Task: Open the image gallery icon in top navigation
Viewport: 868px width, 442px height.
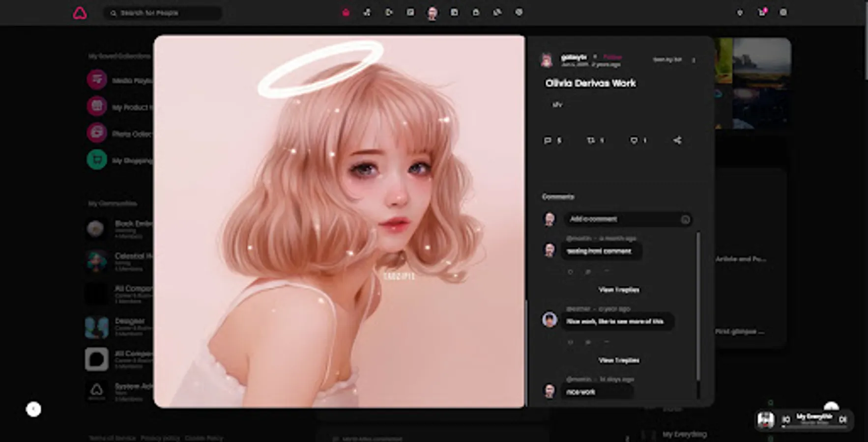Action: tap(410, 12)
